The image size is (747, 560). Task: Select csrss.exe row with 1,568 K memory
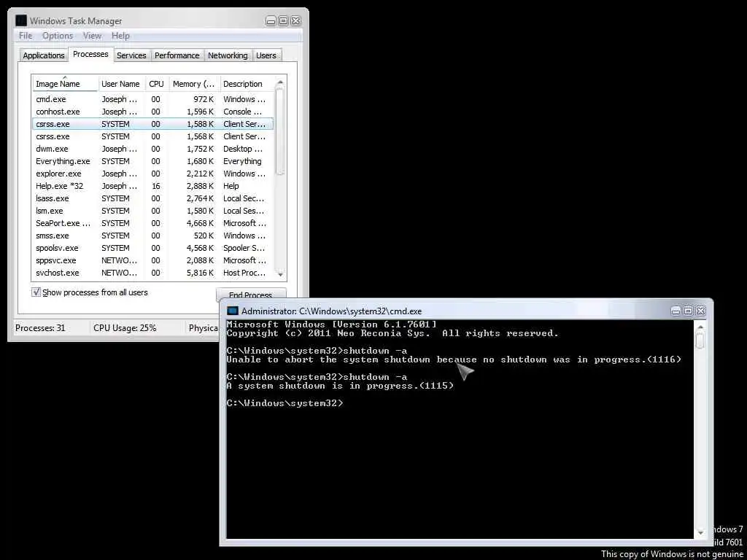(153, 136)
